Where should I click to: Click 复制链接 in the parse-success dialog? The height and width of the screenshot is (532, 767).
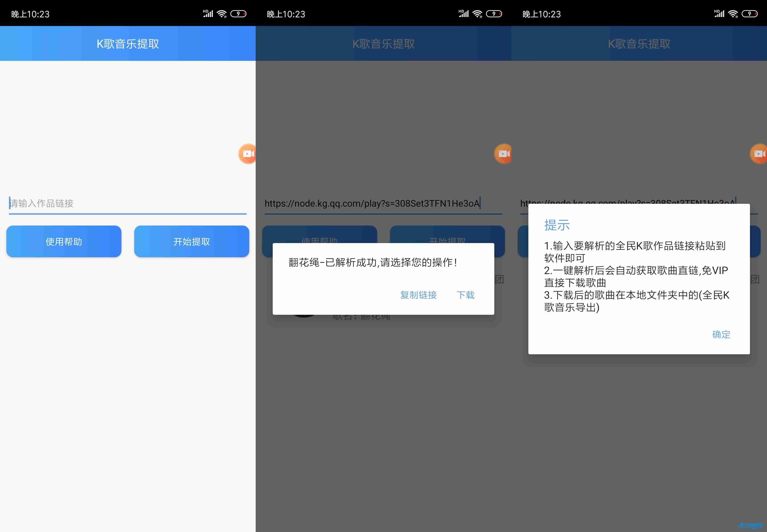tap(418, 295)
